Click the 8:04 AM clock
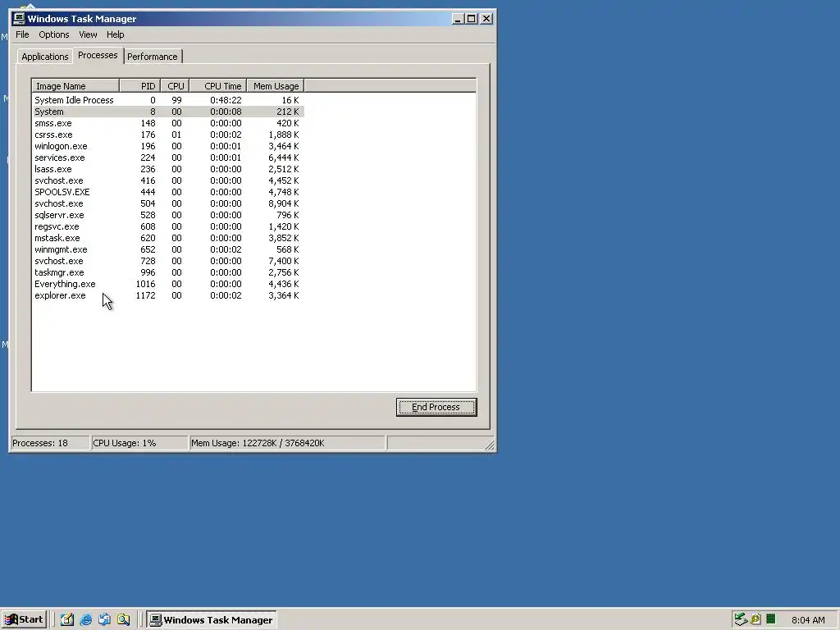This screenshot has width=840, height=630. (x=808, y=620)
